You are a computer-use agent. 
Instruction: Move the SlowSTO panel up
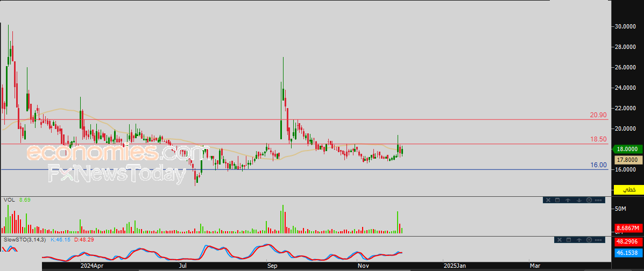578,240
